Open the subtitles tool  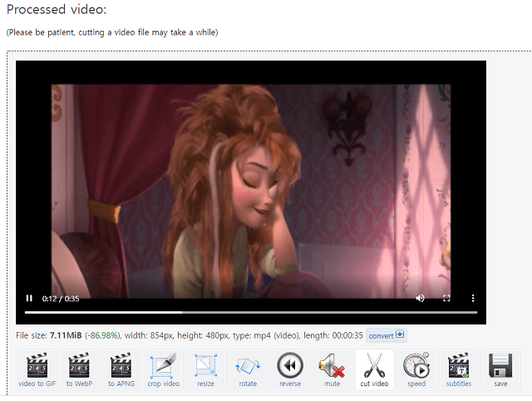tap(458, 369)
